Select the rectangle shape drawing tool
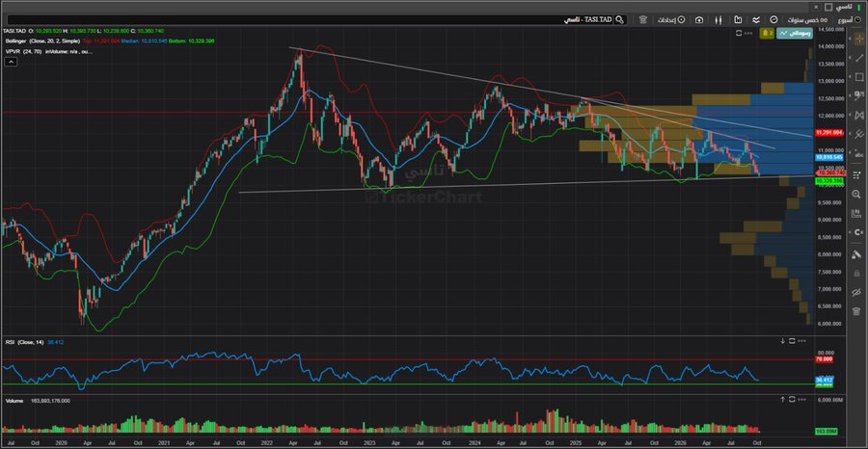Image resolution: width=868 pixels, height=449 pixels. [858, 77]
